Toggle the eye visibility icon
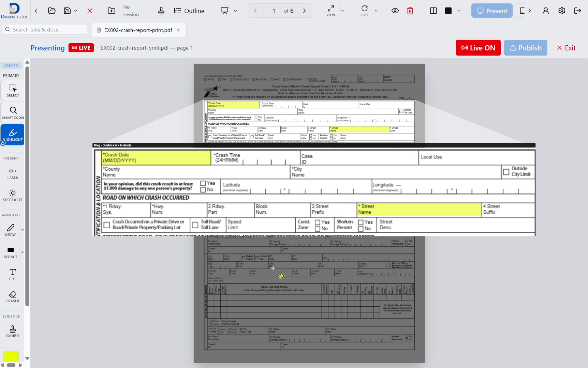588x368 pixels. [395, 11]
